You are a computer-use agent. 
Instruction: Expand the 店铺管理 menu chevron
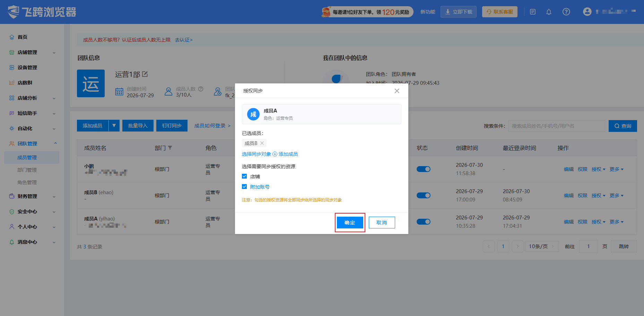click(54, 53)
